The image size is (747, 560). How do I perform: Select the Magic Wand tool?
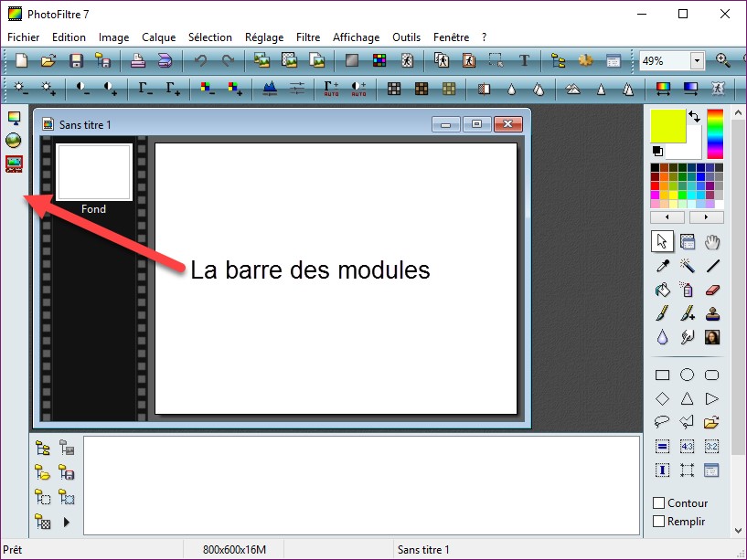(688, 266)
